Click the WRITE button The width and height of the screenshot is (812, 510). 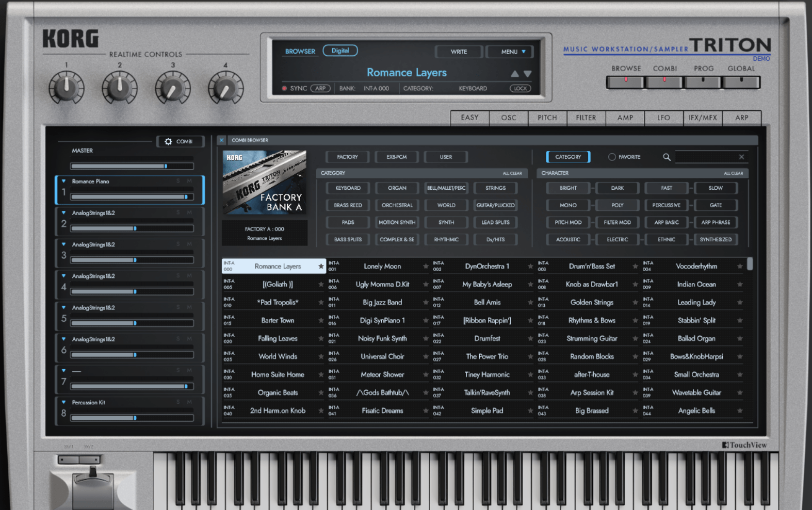(x=459, y=52)
